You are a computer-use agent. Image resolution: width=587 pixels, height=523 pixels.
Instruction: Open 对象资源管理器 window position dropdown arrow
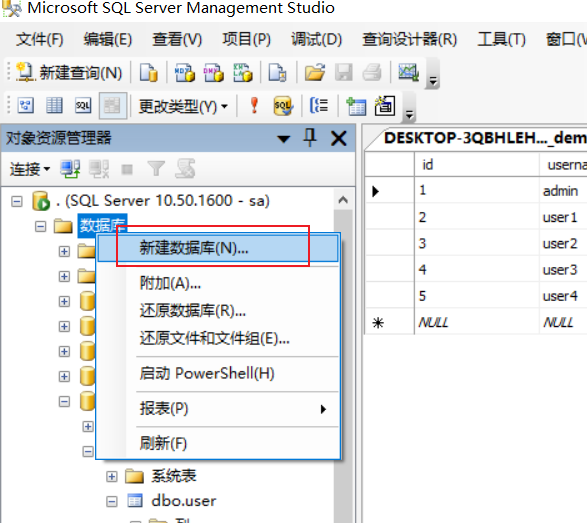point(283,139)
